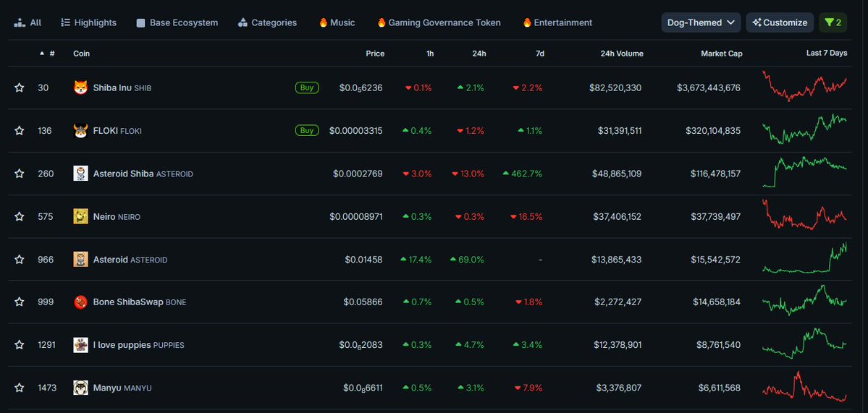This screenshot has height=413, width=868.
Task: Sort by 24h change column
Action: (x=479, y=54)
